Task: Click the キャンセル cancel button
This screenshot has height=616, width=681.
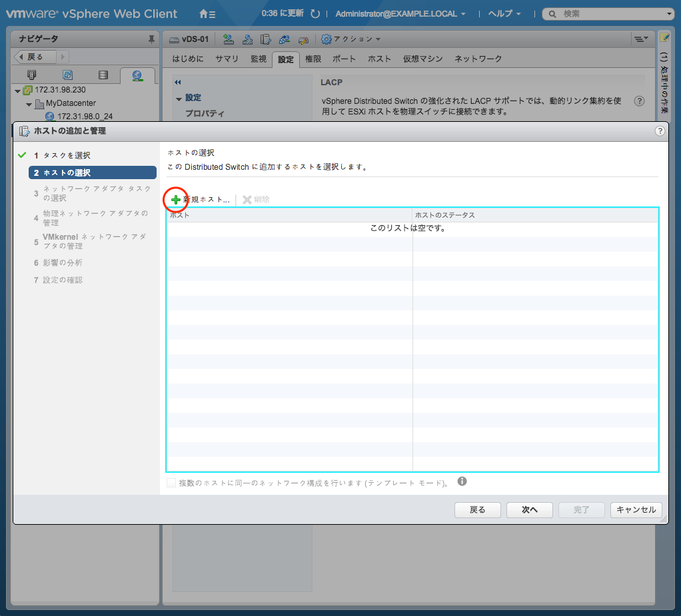Action: [636, 509]
